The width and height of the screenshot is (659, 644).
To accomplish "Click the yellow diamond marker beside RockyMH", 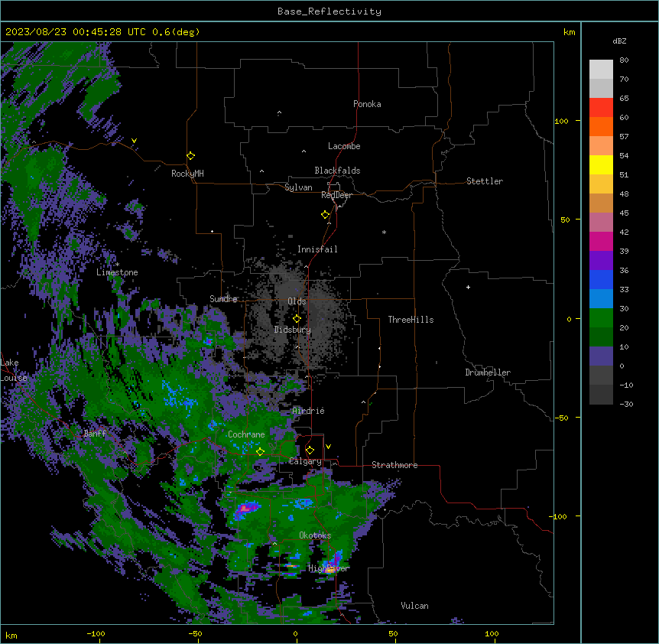I will (x=191, y=156).
